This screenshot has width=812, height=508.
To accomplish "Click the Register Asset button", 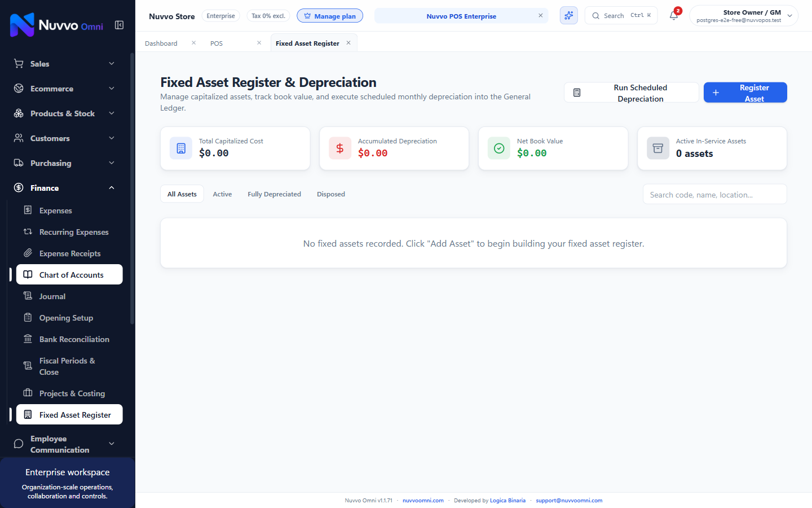I will click(745, 93).
